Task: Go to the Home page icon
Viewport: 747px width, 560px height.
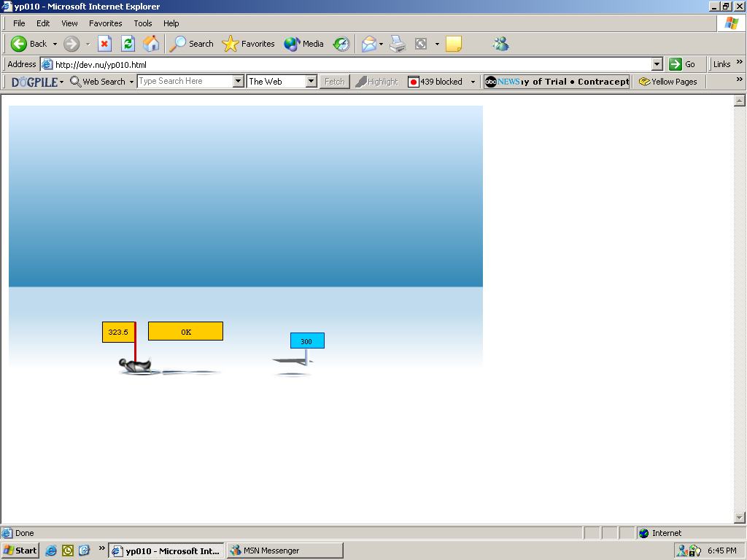Action: (x=151, y=44)
